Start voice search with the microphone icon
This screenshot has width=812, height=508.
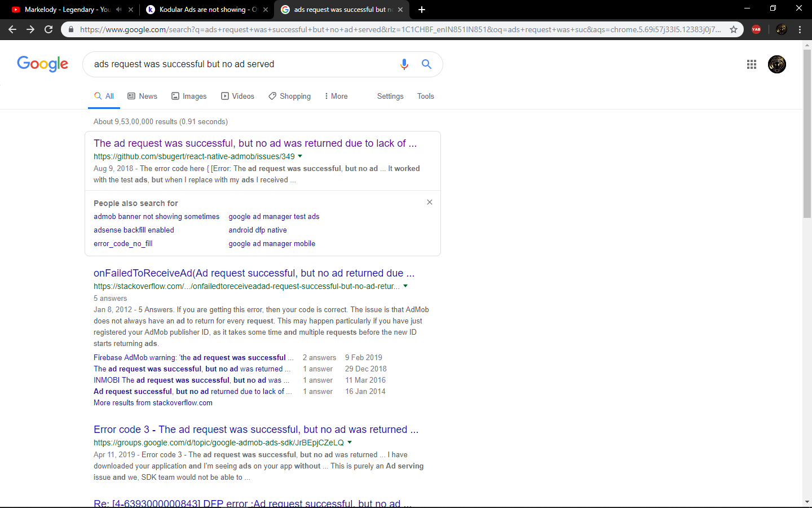coord(404,64)
